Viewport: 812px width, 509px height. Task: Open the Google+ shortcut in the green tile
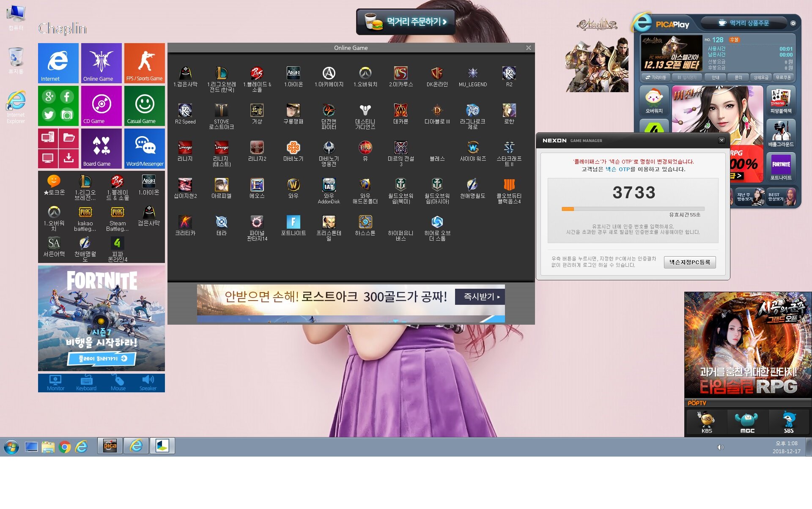pyautogui.click(x=49, y=97)
